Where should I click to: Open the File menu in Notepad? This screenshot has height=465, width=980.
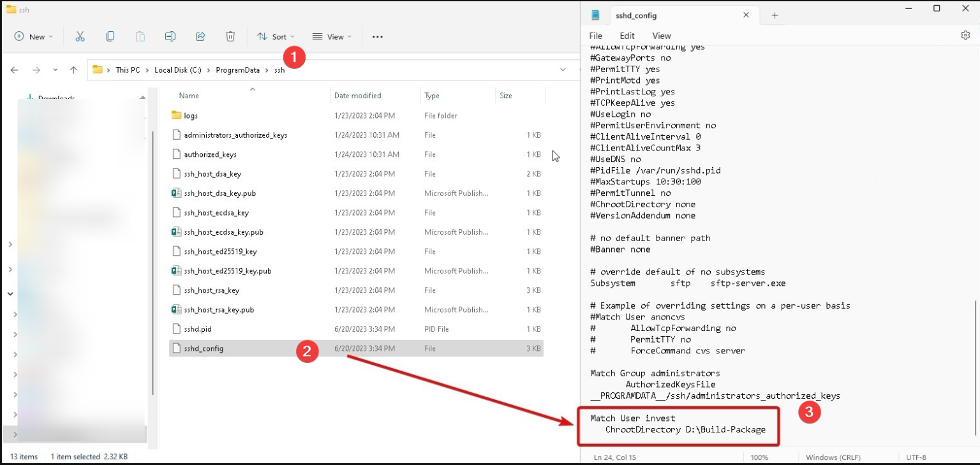pos(595,36)
